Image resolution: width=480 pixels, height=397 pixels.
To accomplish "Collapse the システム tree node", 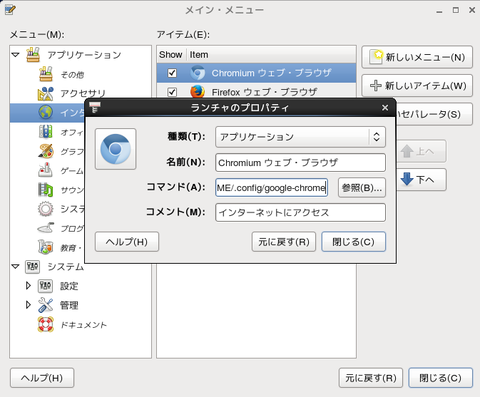I will [16, 266].
